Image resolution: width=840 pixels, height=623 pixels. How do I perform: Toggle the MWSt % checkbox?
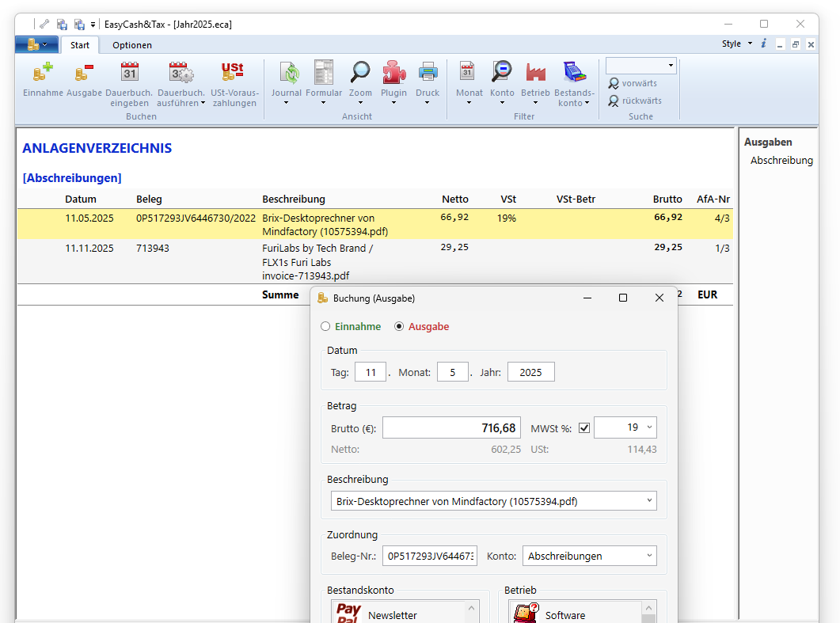(x=584, y=428)
